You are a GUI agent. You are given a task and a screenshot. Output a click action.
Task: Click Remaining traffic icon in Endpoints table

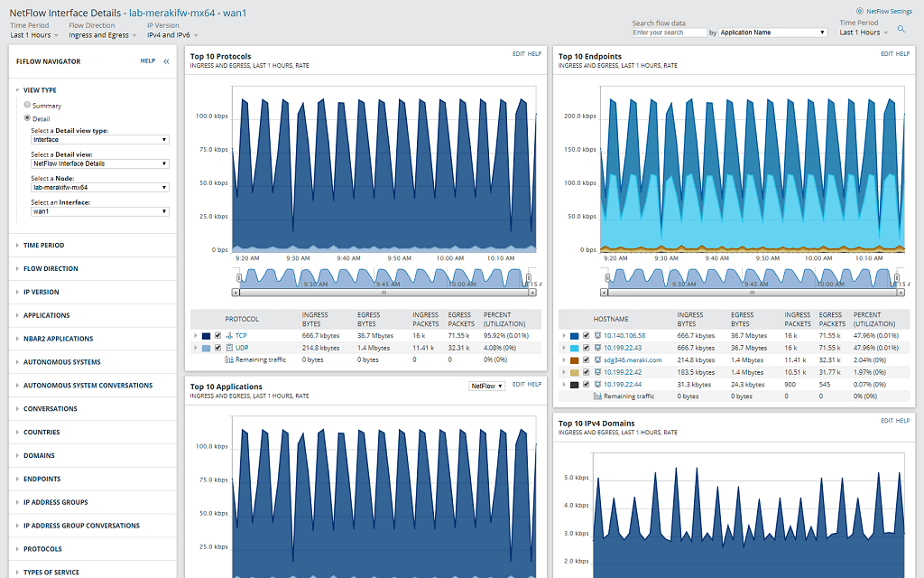597,396
